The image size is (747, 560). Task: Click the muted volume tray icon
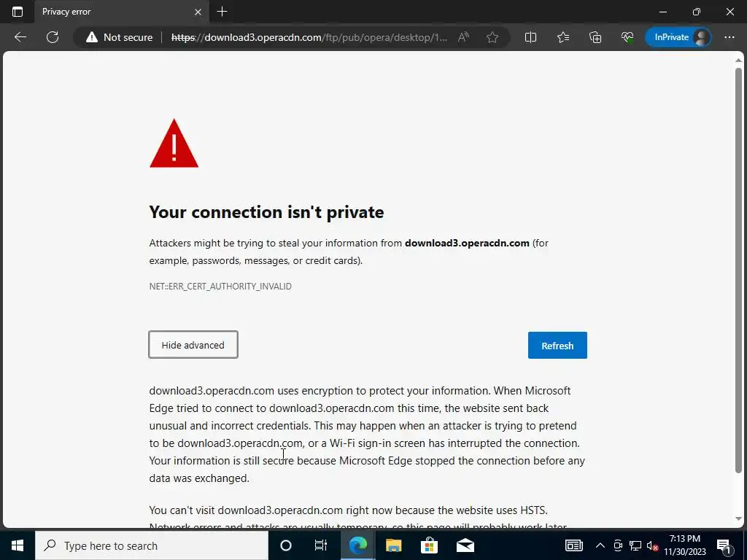[652, 545]
